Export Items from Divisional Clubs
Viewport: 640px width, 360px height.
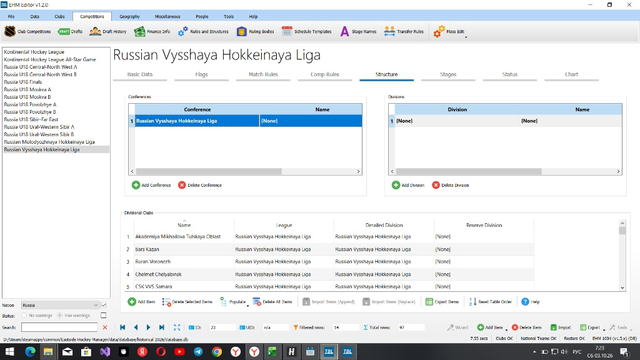[442, 302]
